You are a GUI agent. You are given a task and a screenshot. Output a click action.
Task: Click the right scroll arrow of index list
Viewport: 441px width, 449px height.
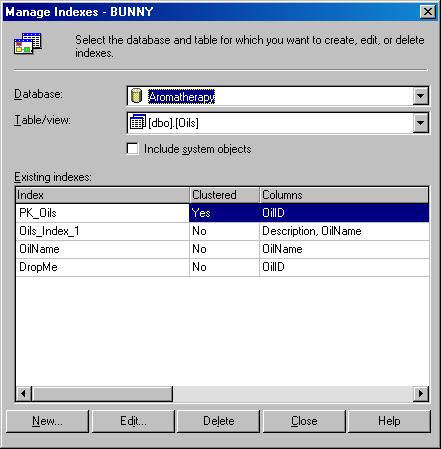point(421,394)
